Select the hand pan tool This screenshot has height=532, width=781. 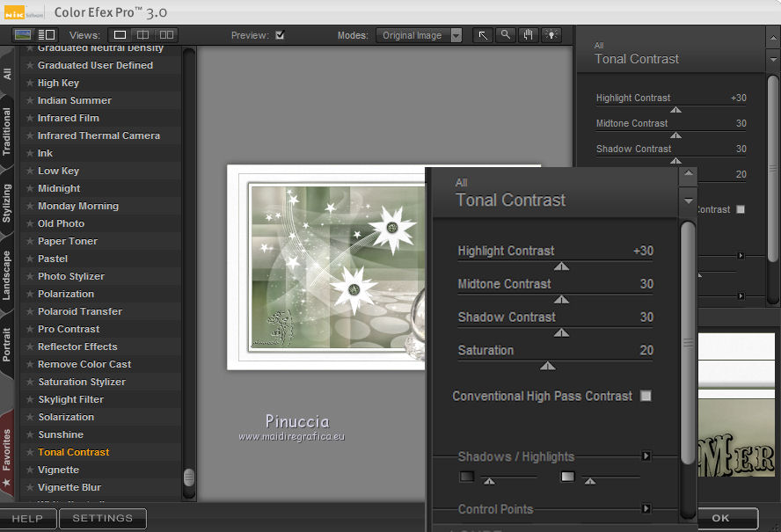pos(528,35)
